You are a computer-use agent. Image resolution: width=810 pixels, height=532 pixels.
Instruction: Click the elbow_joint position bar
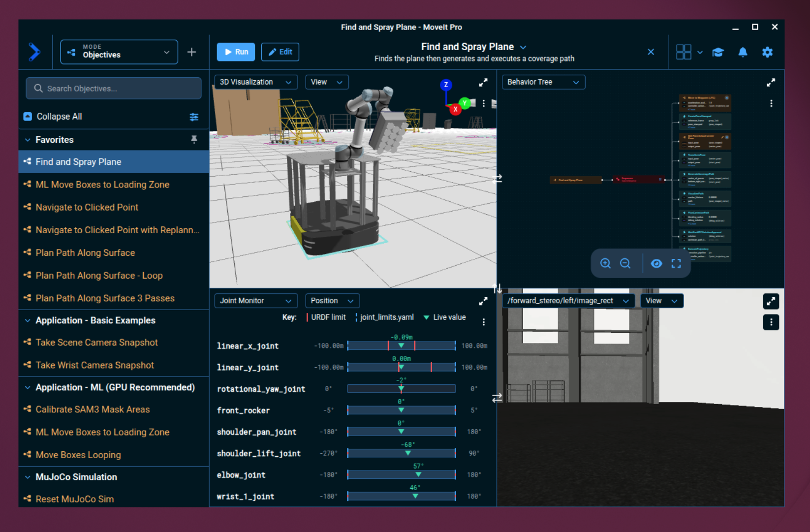point(402,474)
